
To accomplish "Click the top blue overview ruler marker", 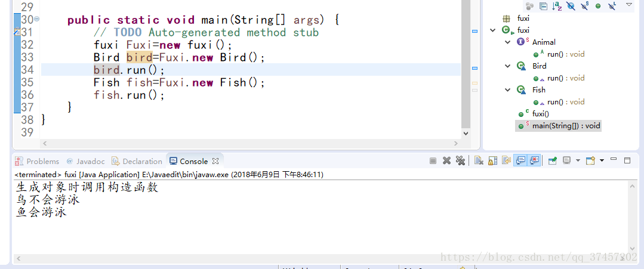I will tap(474, 31).
